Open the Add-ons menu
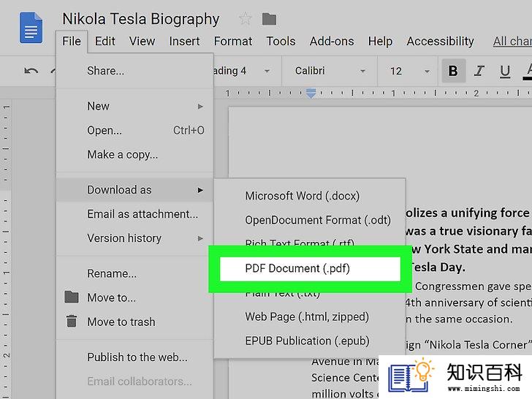532x399 pixels. point(332,42)
